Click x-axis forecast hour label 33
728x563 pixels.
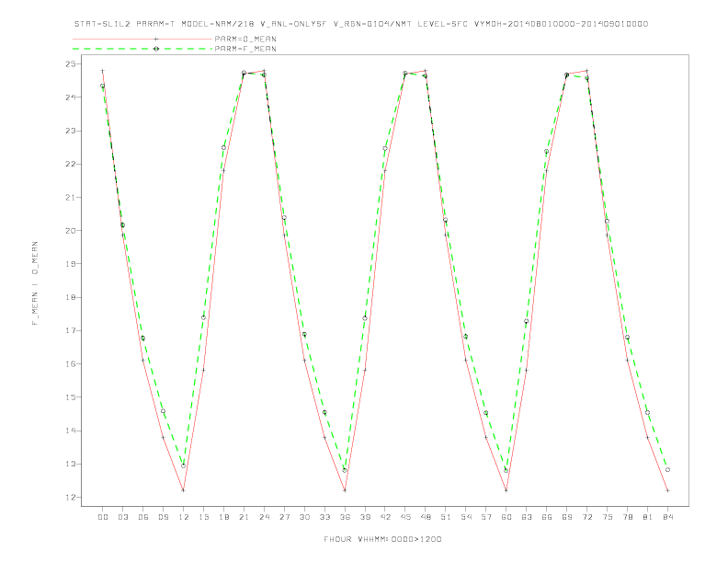pyautogui.click(x=324, y=517)
